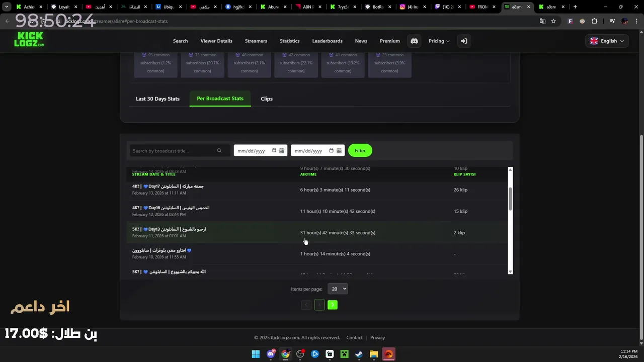Open the tab search dropdown arrow
644x362 pixels.
click(x=6, y=7)
